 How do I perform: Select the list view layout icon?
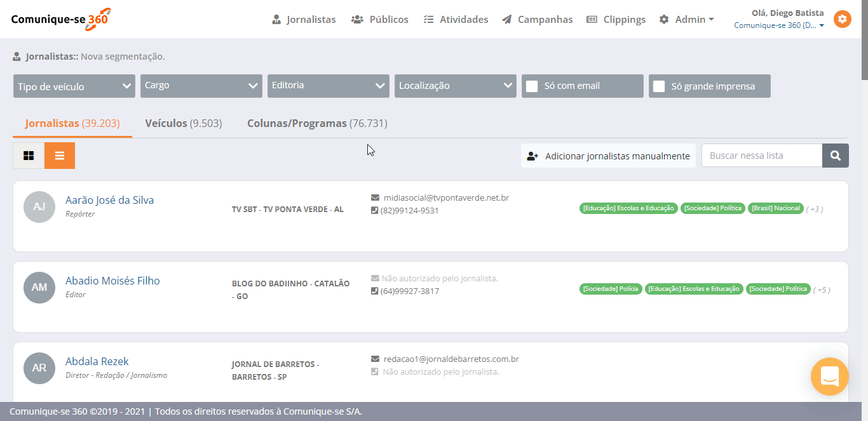pyautogui.click(x=60, y=156)
